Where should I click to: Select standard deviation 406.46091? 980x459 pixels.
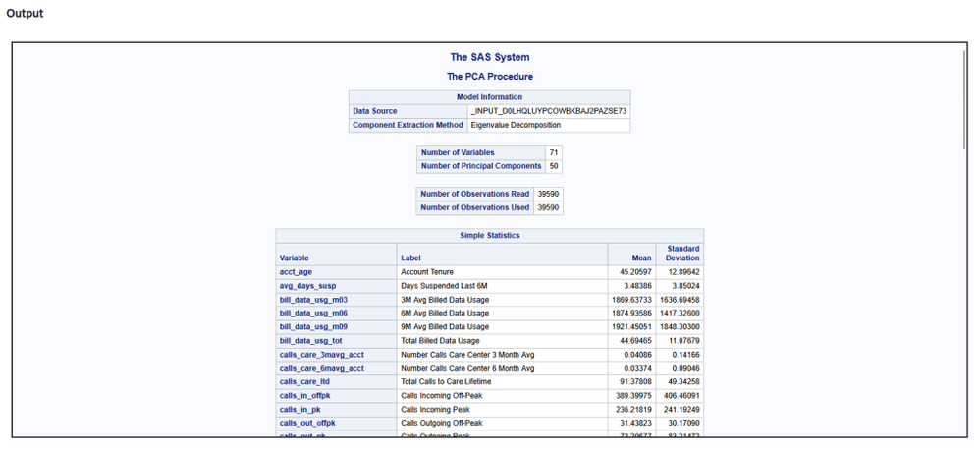(681, 396)
